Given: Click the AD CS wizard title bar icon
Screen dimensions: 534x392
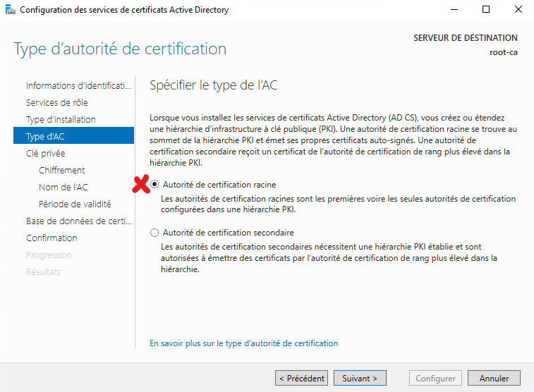Looking at the screenshot, I should coord(10,10).
